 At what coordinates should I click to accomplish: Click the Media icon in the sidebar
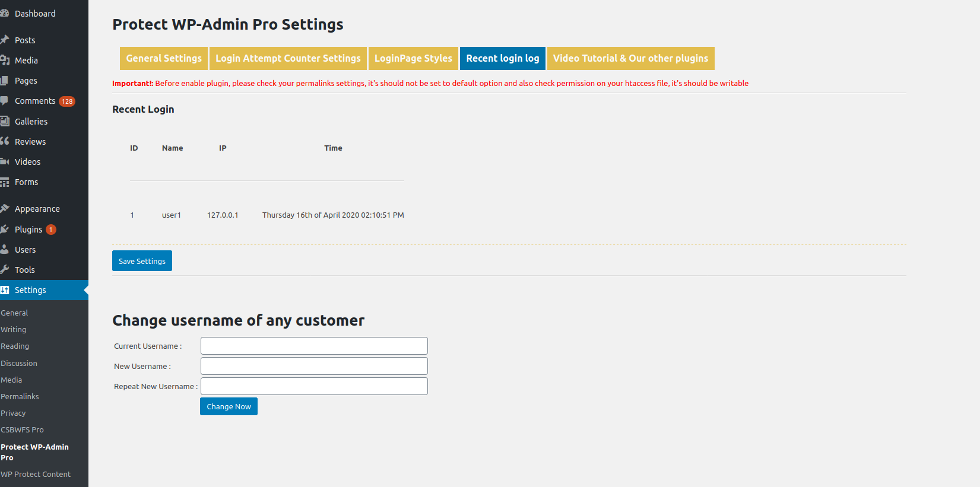(4, 60)
